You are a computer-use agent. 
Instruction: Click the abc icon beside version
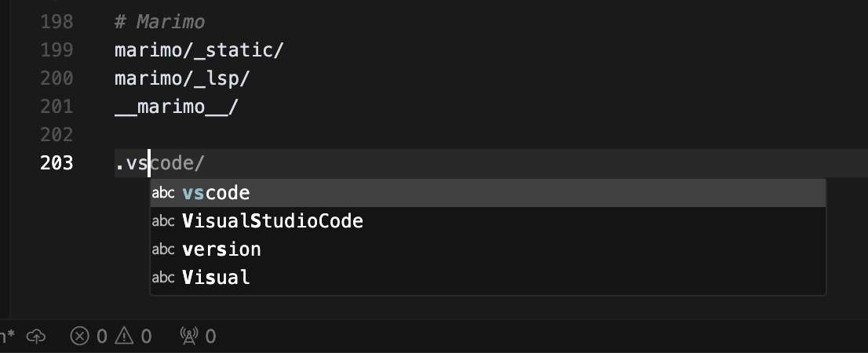click(x=163, y=249)
